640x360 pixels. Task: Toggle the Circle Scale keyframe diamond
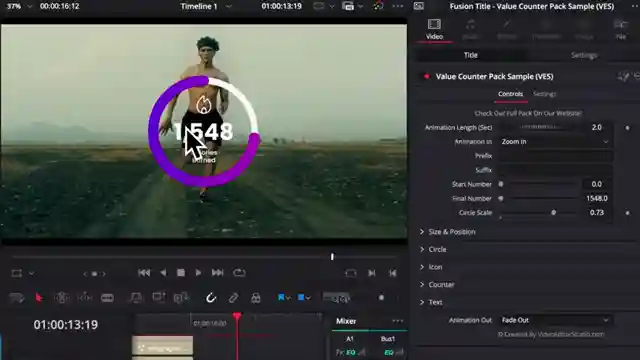pos(627,213)
